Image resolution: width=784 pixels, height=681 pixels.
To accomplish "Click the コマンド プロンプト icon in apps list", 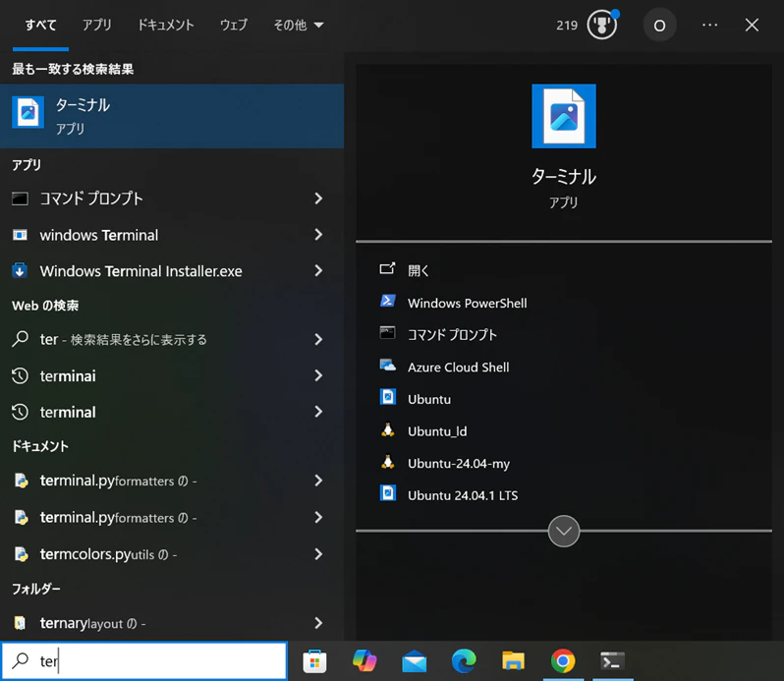I will (x=20, y=199).
